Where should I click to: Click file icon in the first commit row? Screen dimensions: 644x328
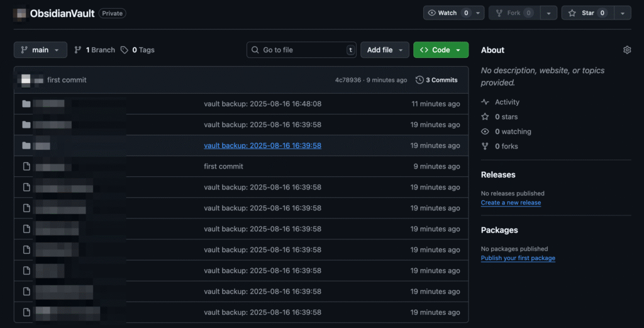(x=26, y=166)
